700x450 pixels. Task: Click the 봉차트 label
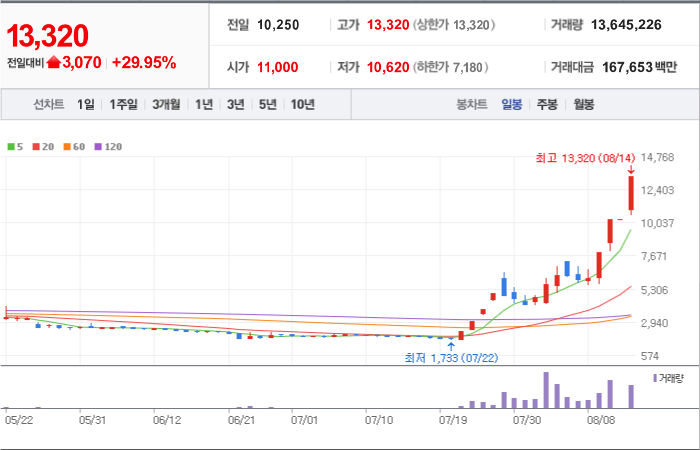point(471,105)
